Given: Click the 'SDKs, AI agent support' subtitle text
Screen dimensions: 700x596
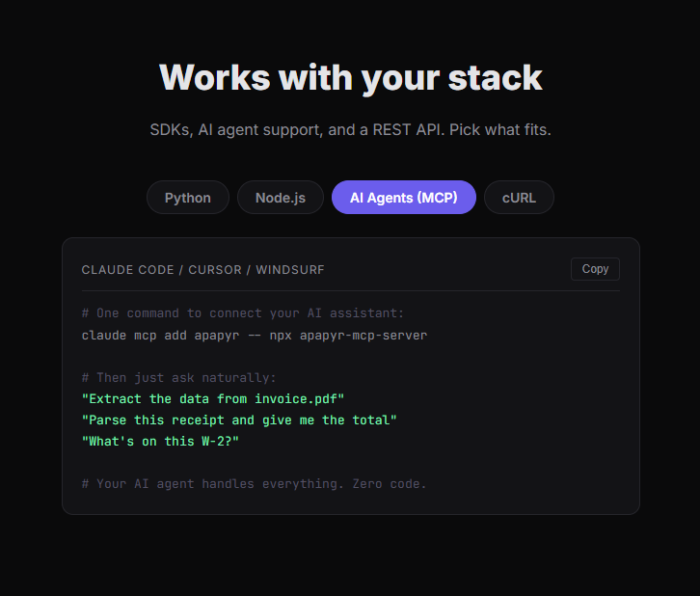Looking at the screenshot, I should (x=235, y=130).
